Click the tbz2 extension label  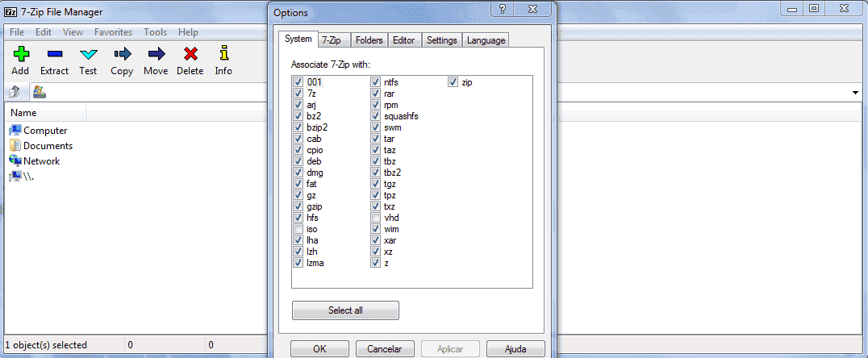tap(392, 173)
